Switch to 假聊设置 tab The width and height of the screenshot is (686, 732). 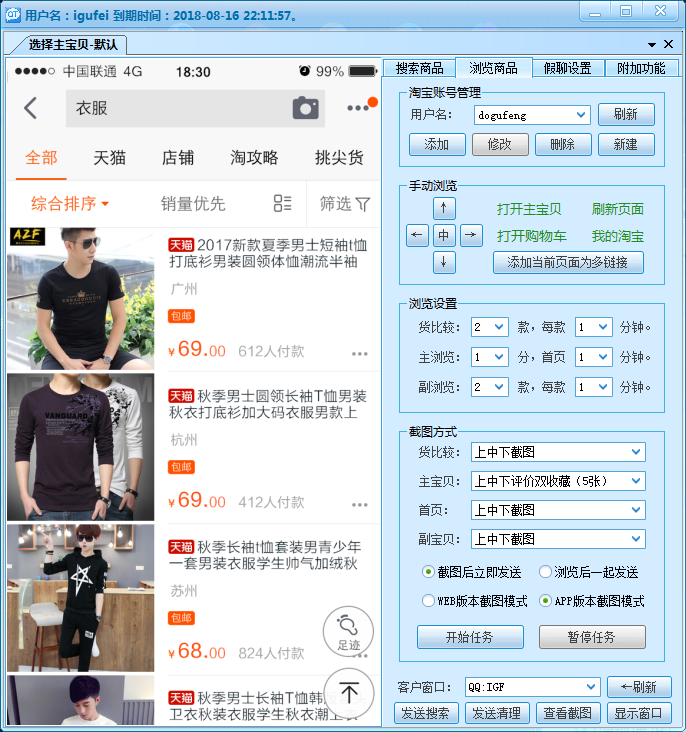[x=568, y=68]
